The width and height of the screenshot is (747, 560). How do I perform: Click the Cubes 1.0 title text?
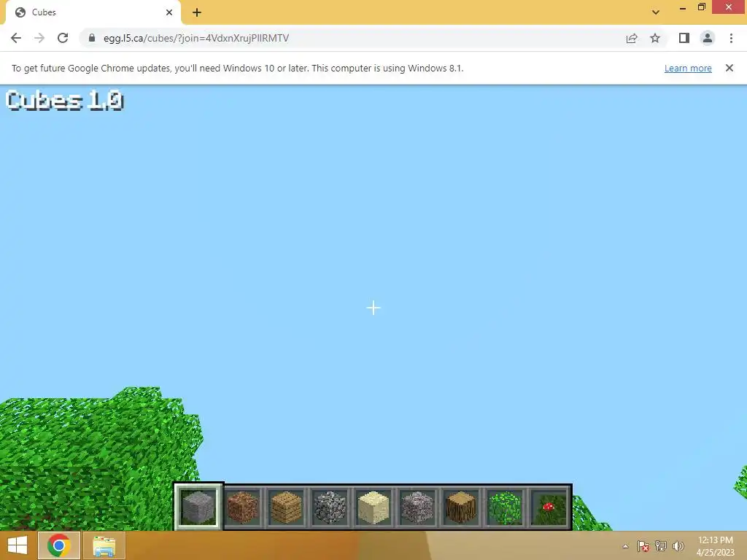(x=65, y=101)
